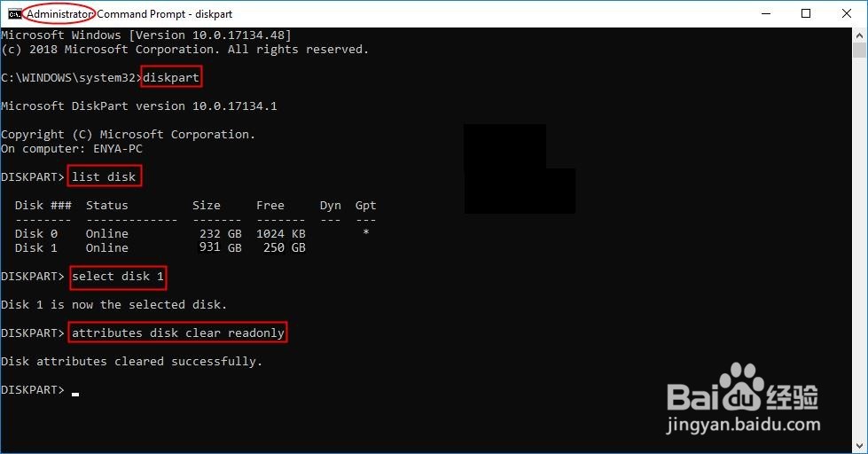Image resolution: width=868 pixels, height=454 pixels.
Task: Maximize the Command Prompt window
Action: (806, 14)
